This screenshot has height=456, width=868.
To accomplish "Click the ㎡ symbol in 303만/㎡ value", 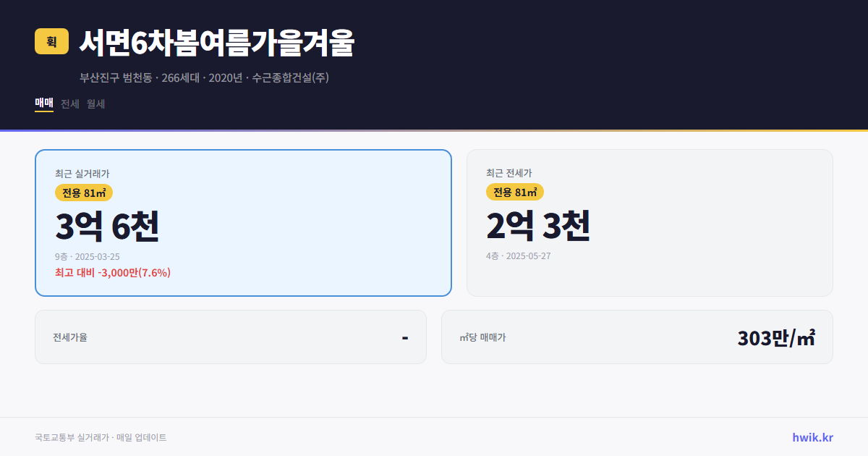I will click(808, 337).
